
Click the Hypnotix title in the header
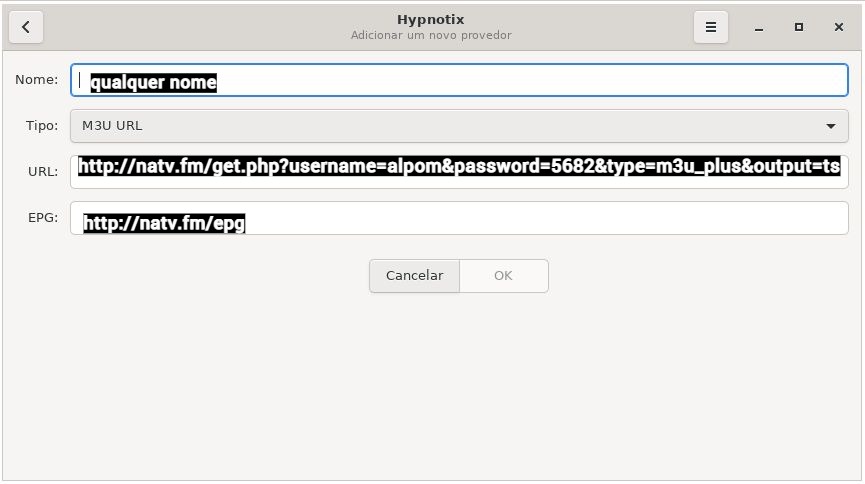click(431, 19)
